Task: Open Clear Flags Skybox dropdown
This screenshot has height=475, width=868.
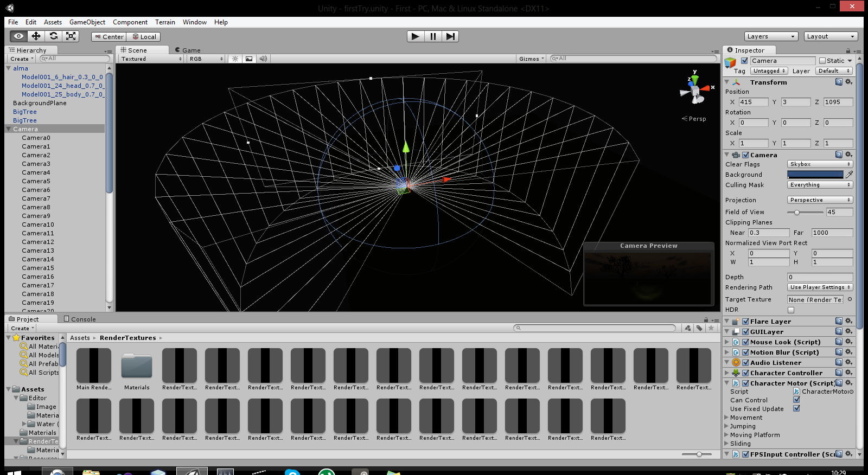Action: 820,164
